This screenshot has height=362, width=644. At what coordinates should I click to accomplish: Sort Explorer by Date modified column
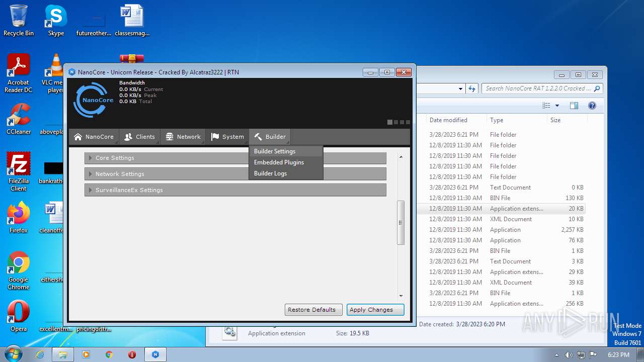tap(456, 120)
